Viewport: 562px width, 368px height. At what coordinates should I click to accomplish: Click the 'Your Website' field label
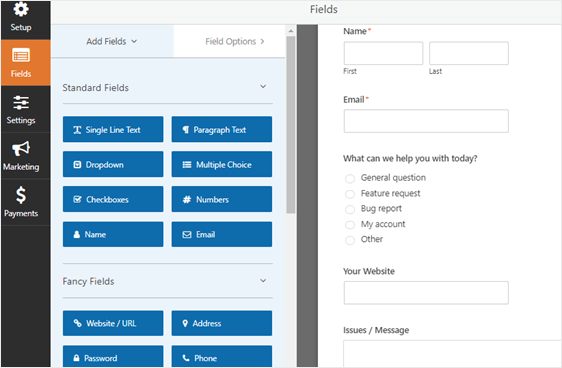click(369, 271)
